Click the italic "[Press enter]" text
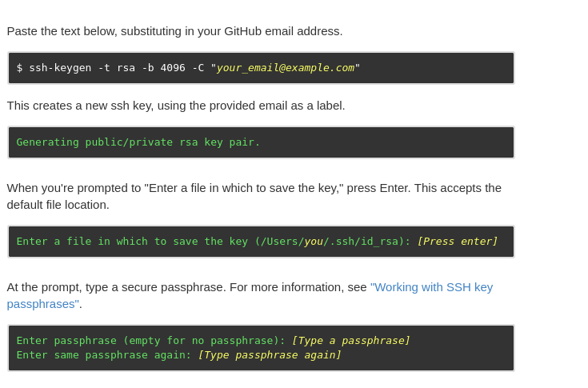 458,242
